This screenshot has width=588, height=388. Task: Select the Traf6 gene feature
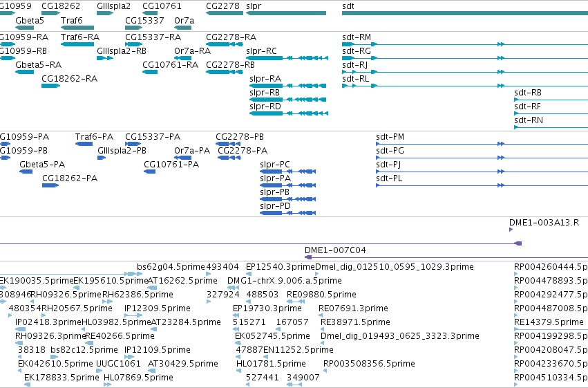(77, 28)
